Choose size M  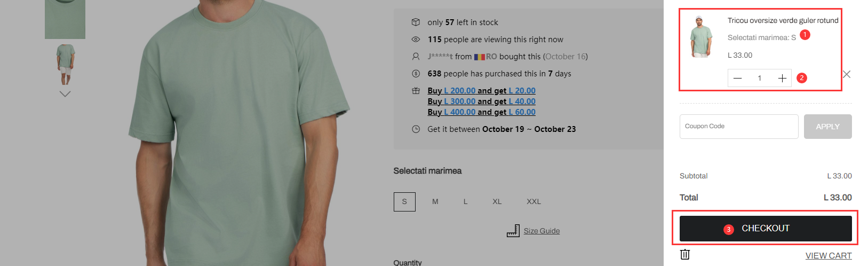point(435,202)
